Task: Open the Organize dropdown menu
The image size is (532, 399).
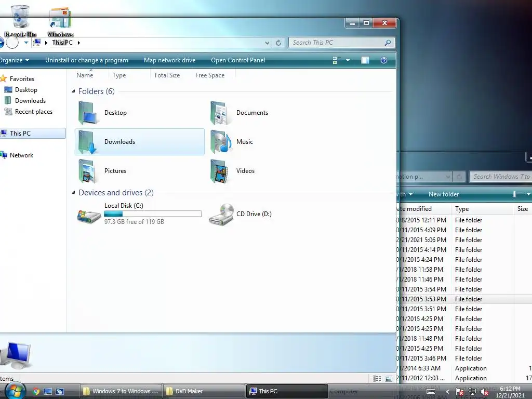Action: (x=14, y=60)
